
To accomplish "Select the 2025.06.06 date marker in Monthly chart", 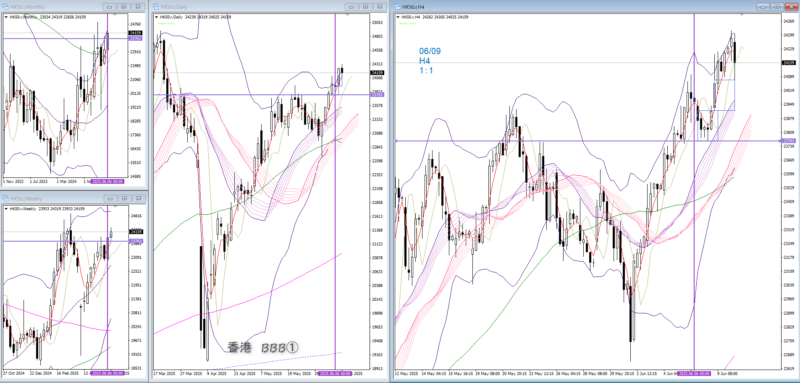I will click(x=107, y=182).
